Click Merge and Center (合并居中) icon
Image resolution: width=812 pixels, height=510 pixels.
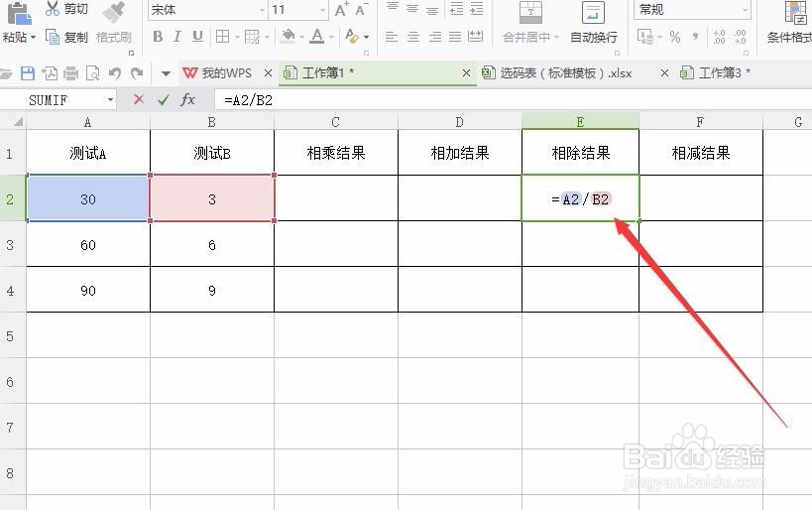[x=530, y=13]
